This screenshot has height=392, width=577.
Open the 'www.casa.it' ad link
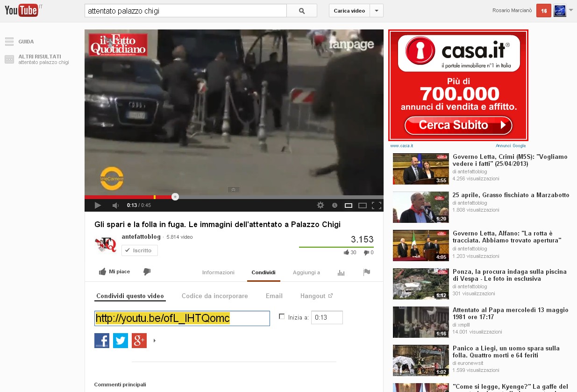coord(402,146)
